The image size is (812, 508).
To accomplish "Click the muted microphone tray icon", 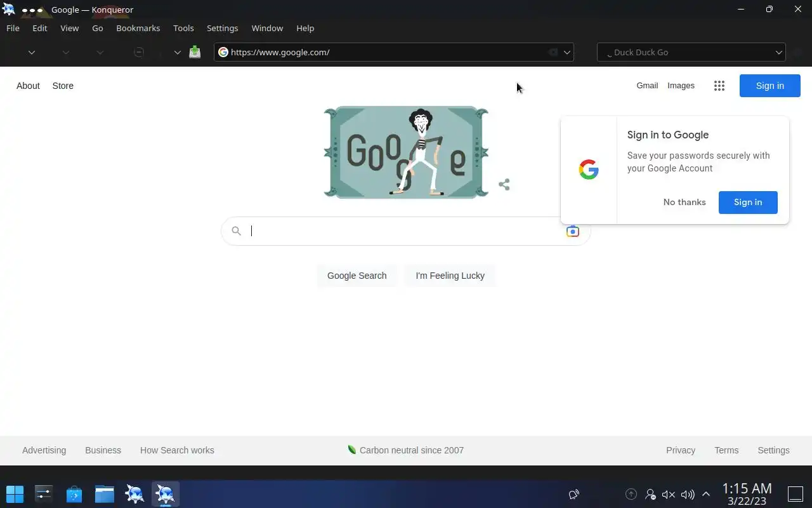I will tap(669, 494).
